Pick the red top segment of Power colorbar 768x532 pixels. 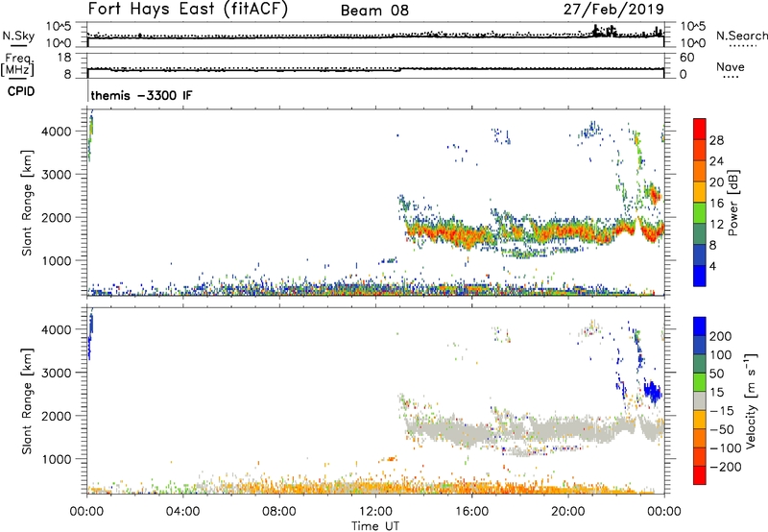(x=700, y=130)
